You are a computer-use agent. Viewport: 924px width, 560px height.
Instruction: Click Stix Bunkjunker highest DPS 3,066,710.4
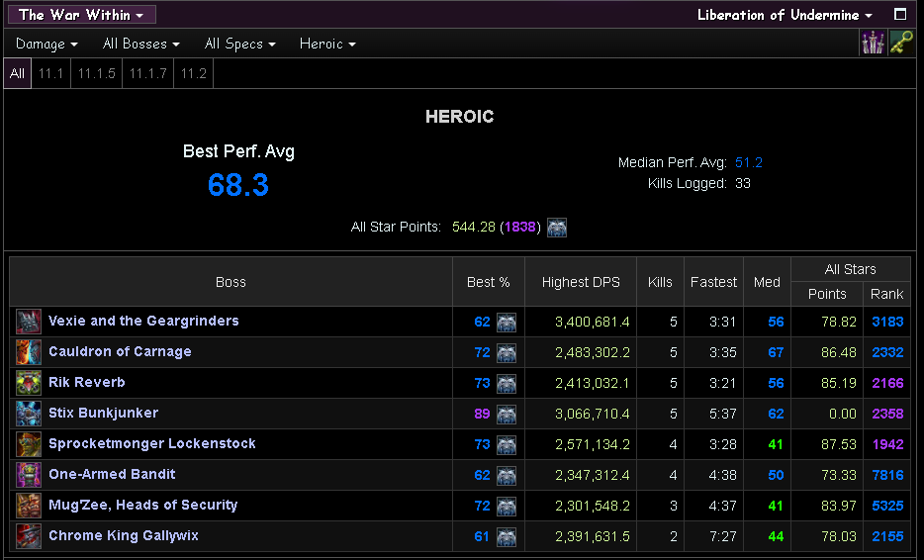593,414
